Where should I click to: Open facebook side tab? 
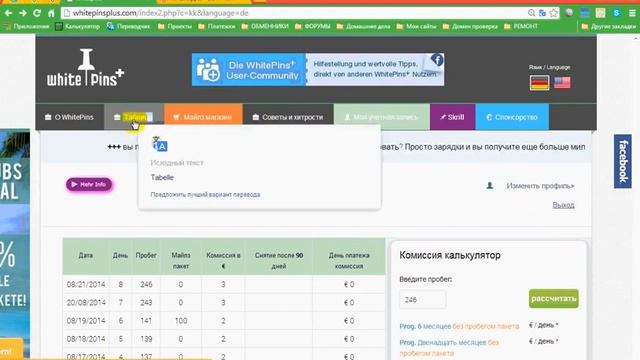click(x=623, y=161)
